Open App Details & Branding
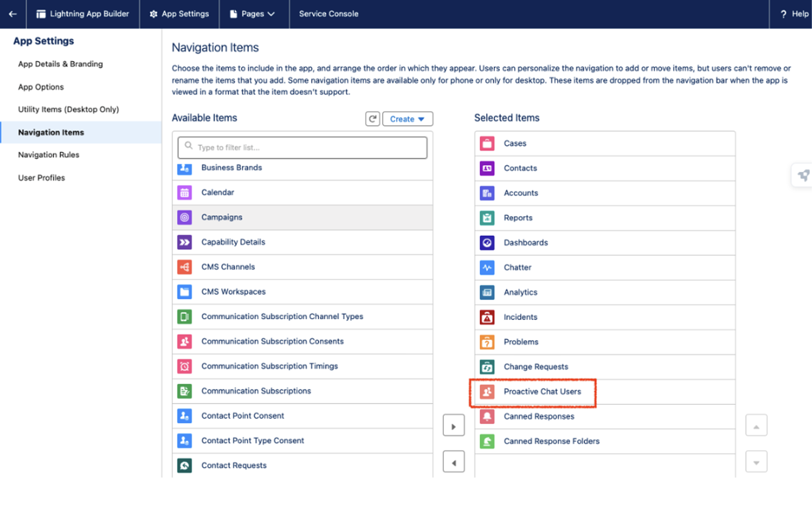The height and width of the screenshot is (517, 812). click(x=60, y=64)
